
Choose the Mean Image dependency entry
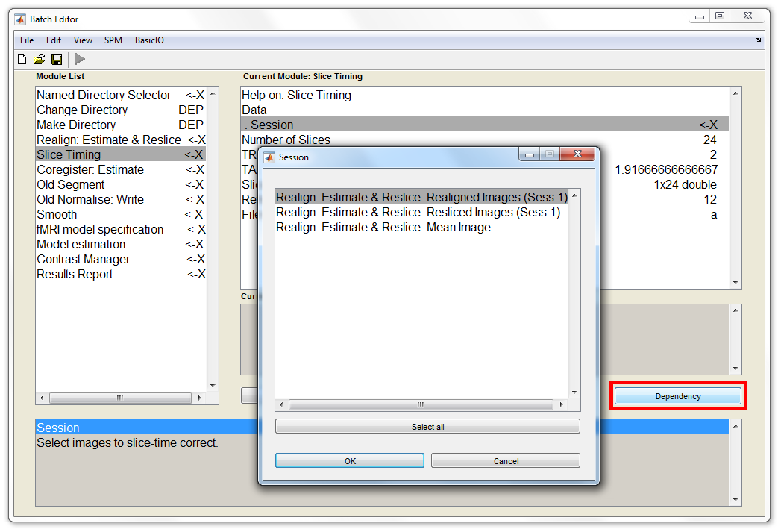[x=383, y=228]
